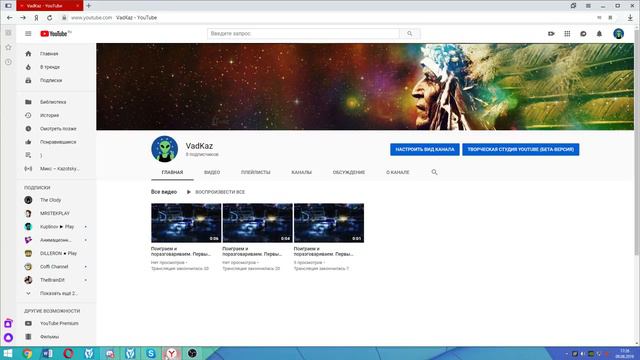
Task: Open 'Фильмы' in sidebar
Action: (x=56, y=337)
